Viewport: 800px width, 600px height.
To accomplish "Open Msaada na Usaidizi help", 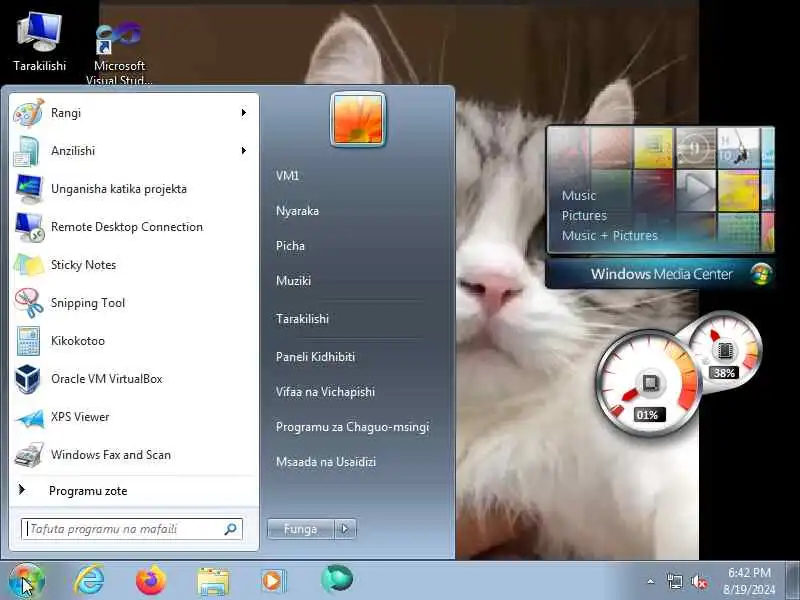I will click(x=326, y=462).
